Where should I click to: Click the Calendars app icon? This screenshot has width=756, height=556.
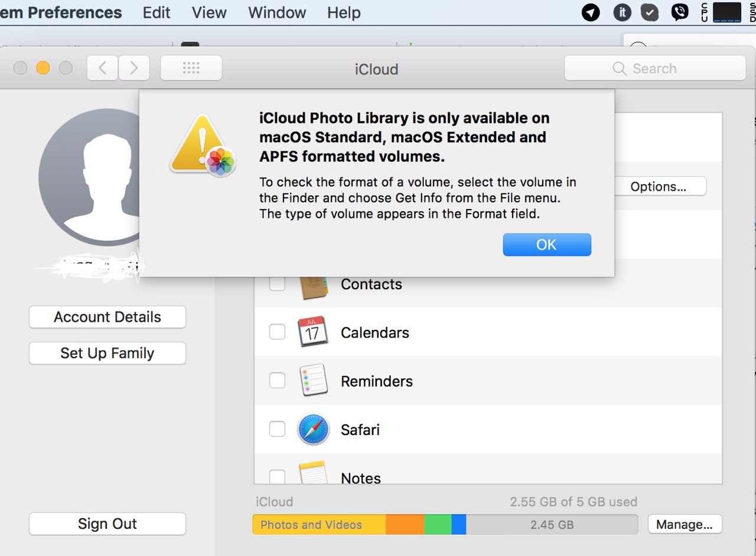(x=312, y=332)
